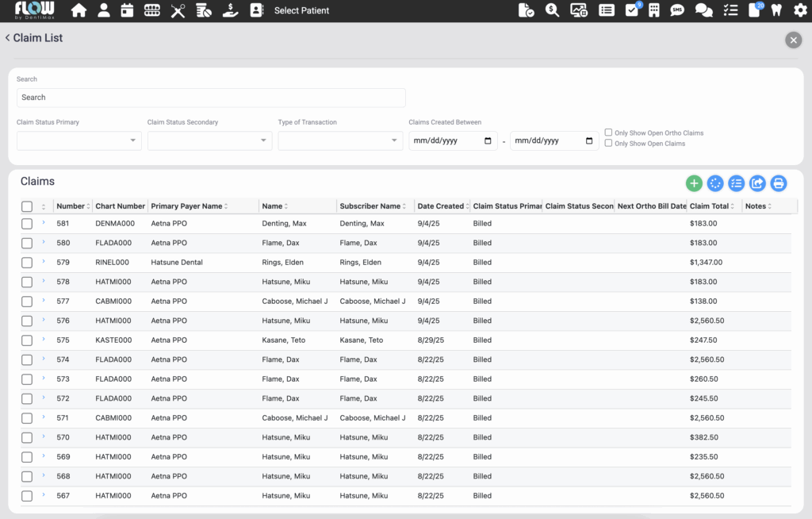The image size is (812, 519).
Task: Sort by Claim Total column header
Action: 709,206
